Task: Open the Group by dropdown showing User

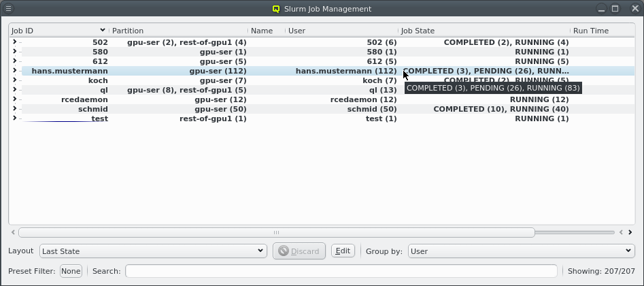Action: (521, 251)
